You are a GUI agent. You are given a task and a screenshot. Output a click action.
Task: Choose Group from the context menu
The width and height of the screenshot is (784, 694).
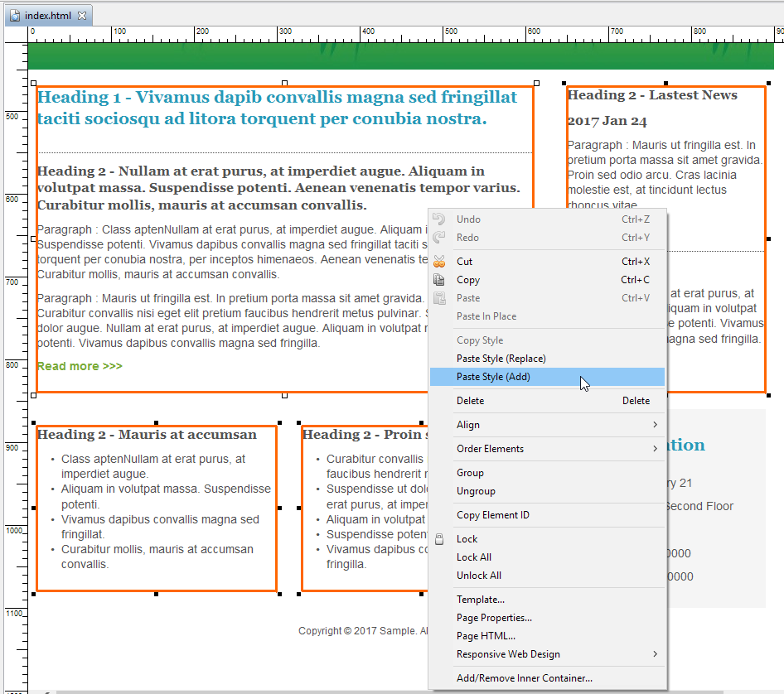click(548, 473)
